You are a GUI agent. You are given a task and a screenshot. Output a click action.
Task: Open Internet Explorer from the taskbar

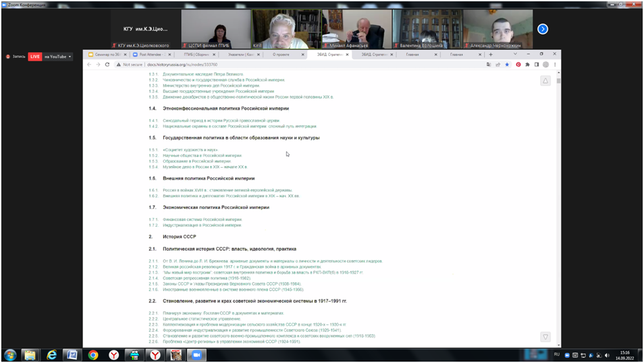tap(51, 355)
